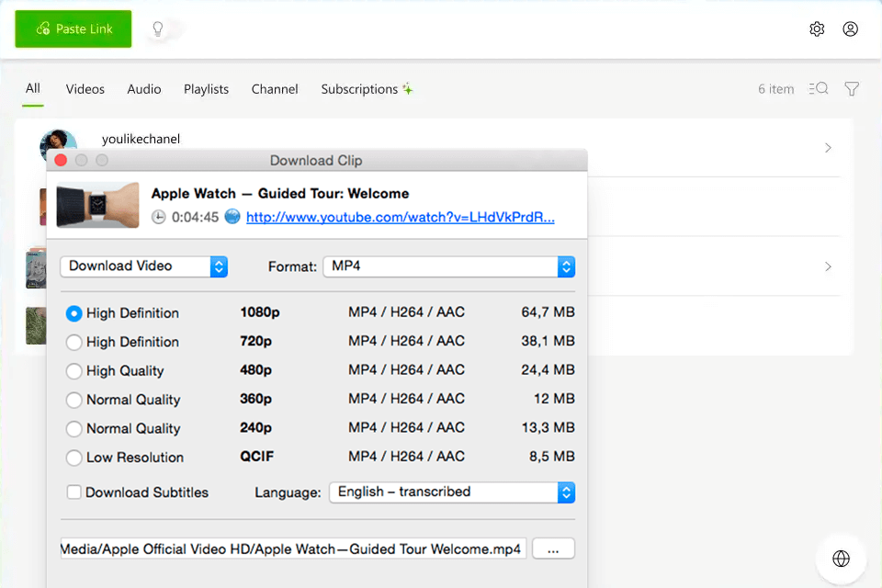Image resolution: width=882 pixels, height=588 pixels.
Task: Click the search list icon
Action: click(x=819, y=89)
